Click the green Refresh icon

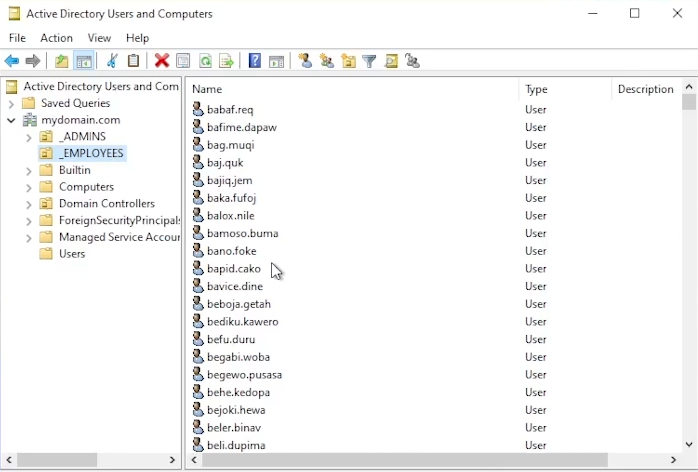click(x=205, y=61)
